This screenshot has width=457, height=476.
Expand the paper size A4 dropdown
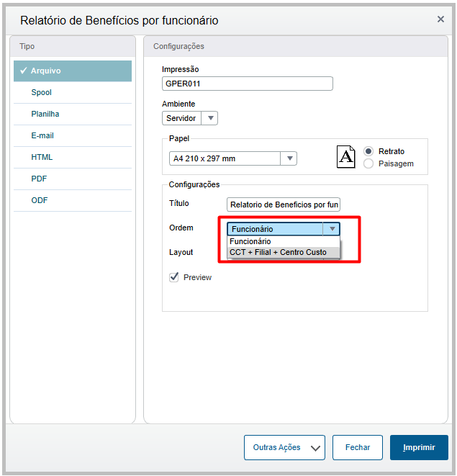click(x=289, y=159)
